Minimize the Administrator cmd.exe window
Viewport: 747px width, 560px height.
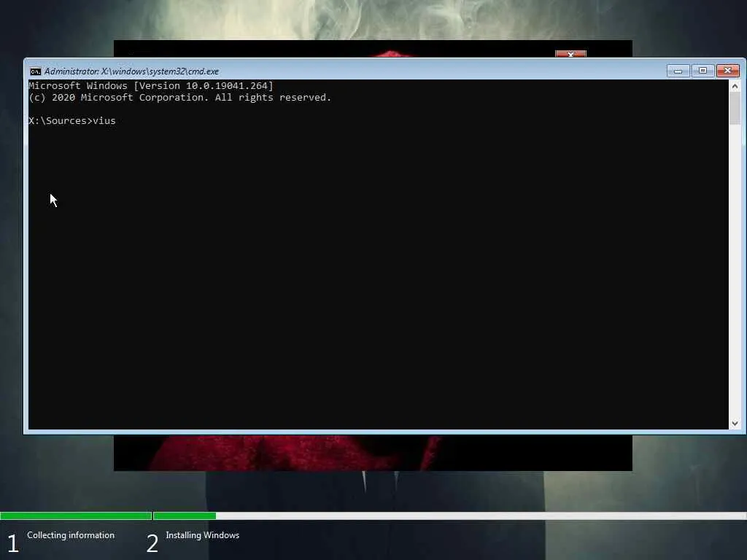(x=678, y=71)
